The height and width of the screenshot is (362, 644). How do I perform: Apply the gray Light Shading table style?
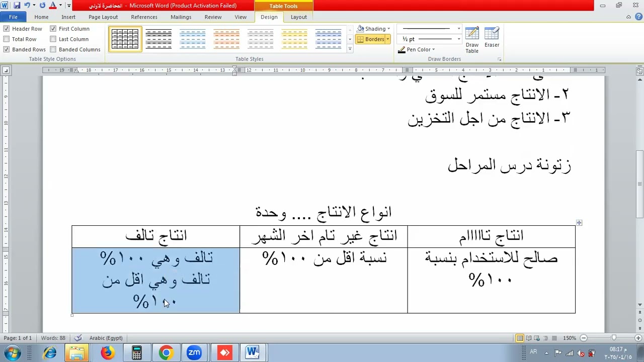point(261,39)
